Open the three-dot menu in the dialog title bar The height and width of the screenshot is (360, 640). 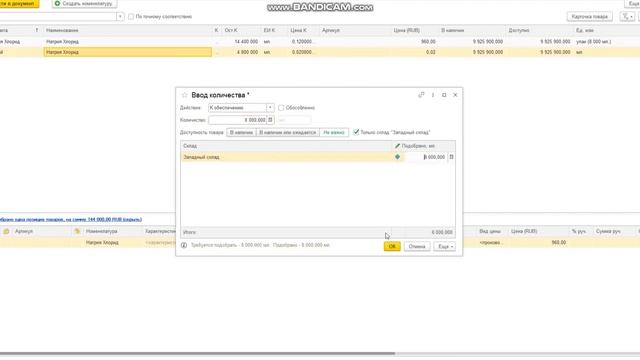[433, 95]
